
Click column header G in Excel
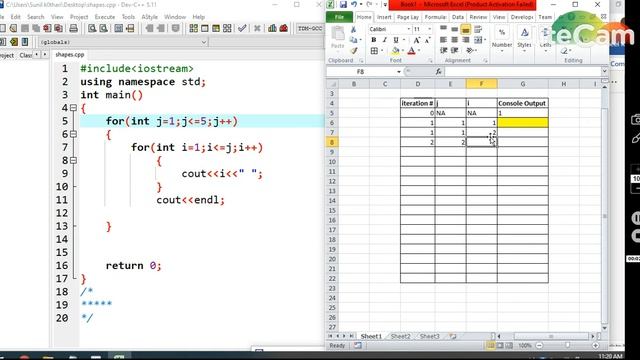(x=522, y=84)
